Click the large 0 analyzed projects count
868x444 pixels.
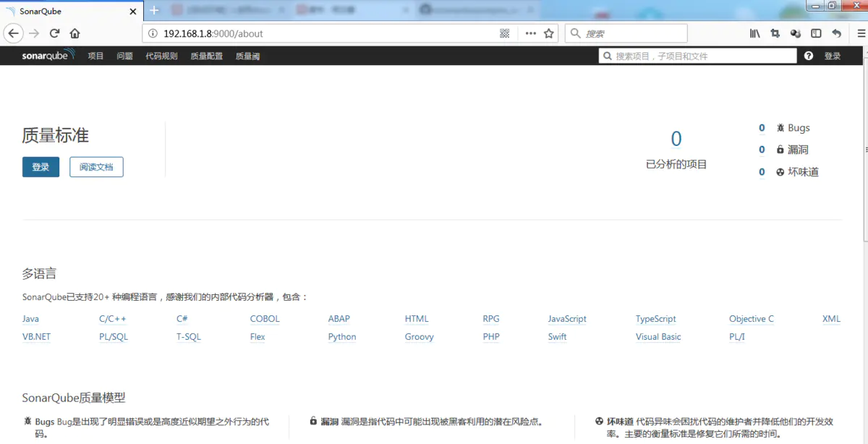point(676,139)
